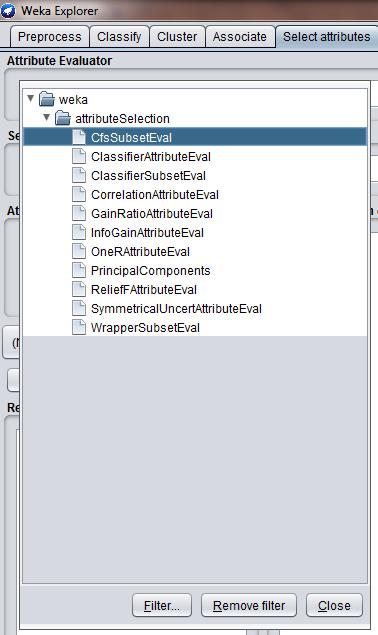Viewport: 378px width, 635px height.
Task: Click the WrapperSubsetEval file icon
Action: coord(79,328)
